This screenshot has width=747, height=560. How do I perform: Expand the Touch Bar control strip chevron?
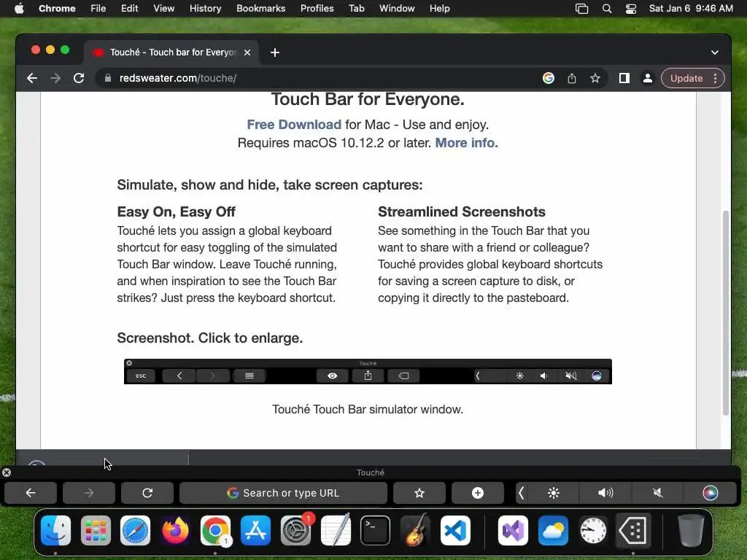[x=521, y=493]
